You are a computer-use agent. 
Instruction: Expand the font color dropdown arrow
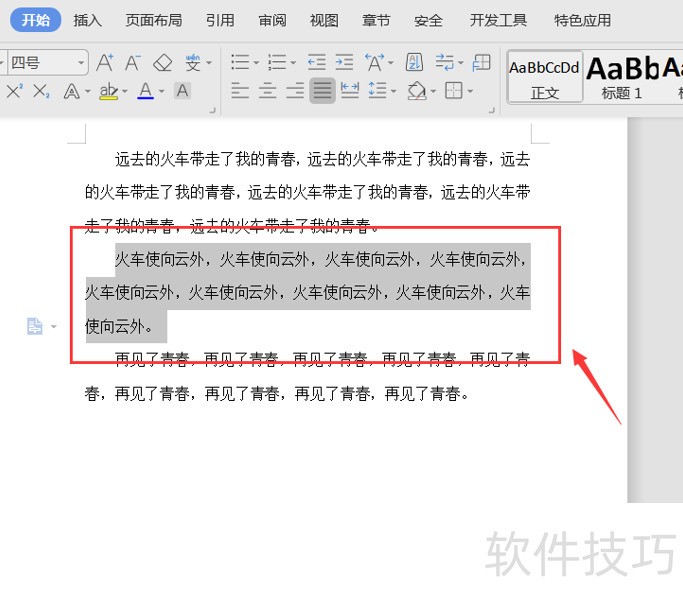(x=162, y=91)
